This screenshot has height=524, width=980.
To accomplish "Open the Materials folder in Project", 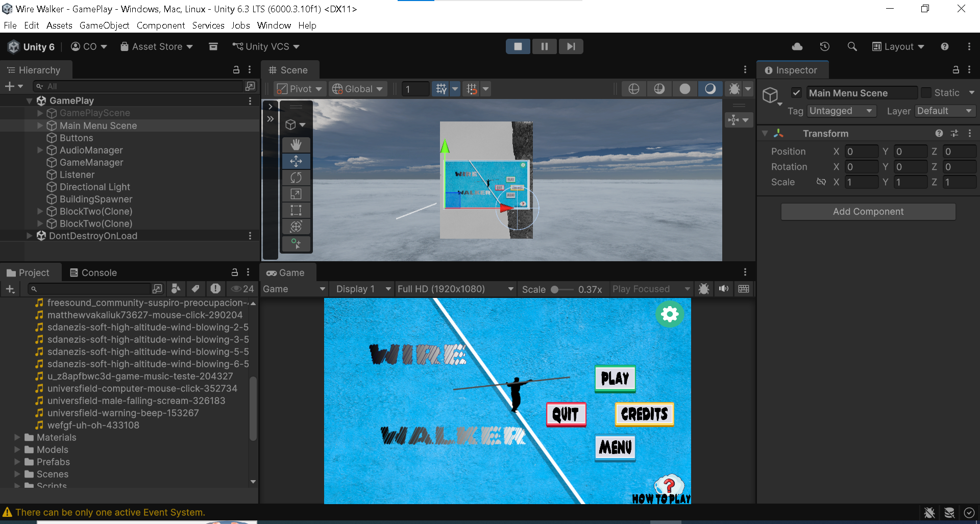I will click(56, 437).
